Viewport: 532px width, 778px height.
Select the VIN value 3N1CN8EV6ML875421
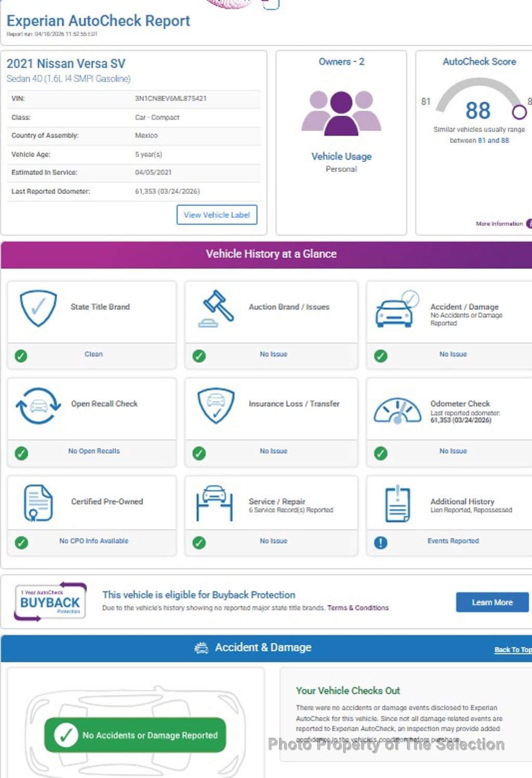tap(170, 98)
